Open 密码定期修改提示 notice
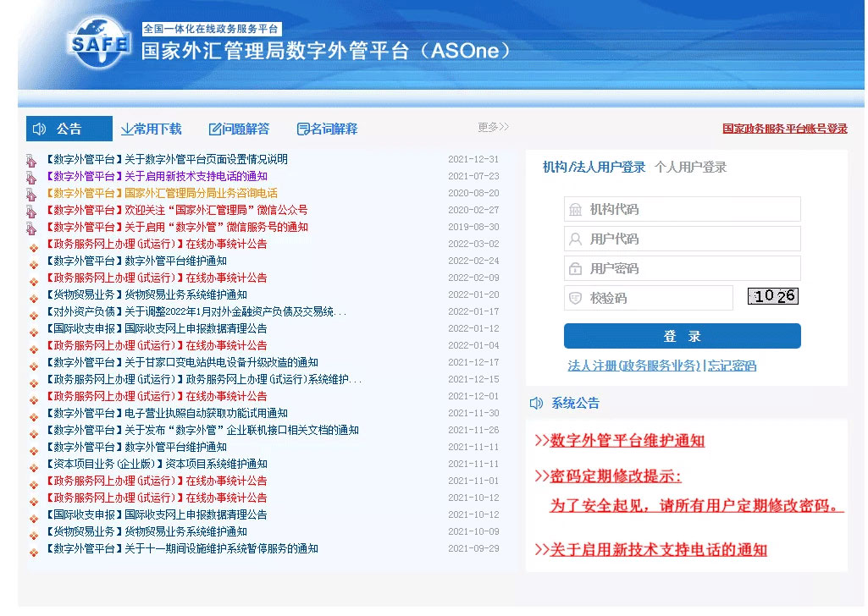This screenshot has height=616, width=868. pos(616,476)
